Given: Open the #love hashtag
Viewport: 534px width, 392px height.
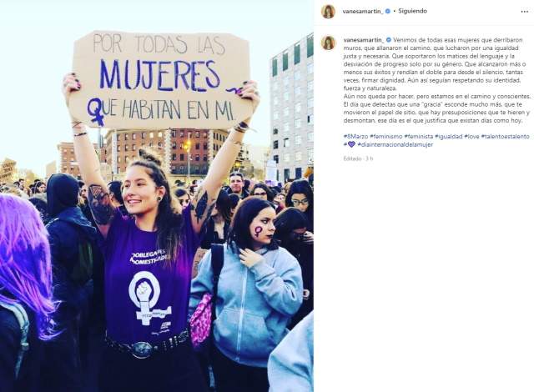Looking at the screenshot, I should click(471, 136).
